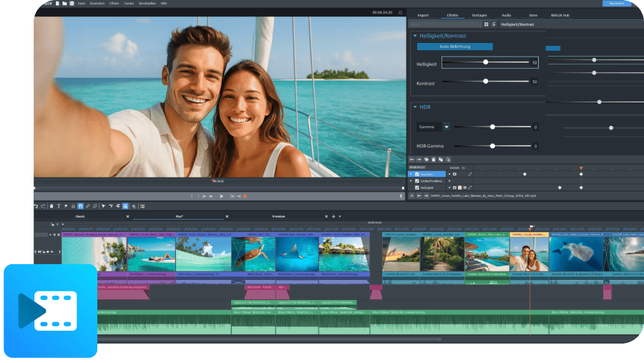Click the new file icon in top bar
Image resolution: width=644 pixels, height=363 pixels.
click(56, 4)
